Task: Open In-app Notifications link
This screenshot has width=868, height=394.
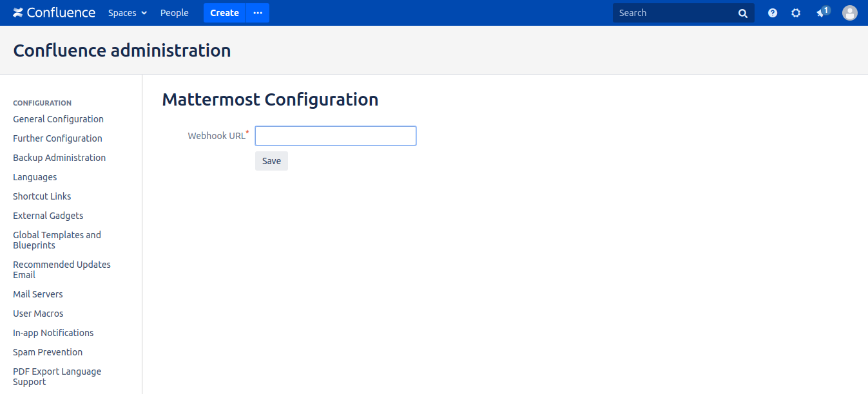Action: 53,333
